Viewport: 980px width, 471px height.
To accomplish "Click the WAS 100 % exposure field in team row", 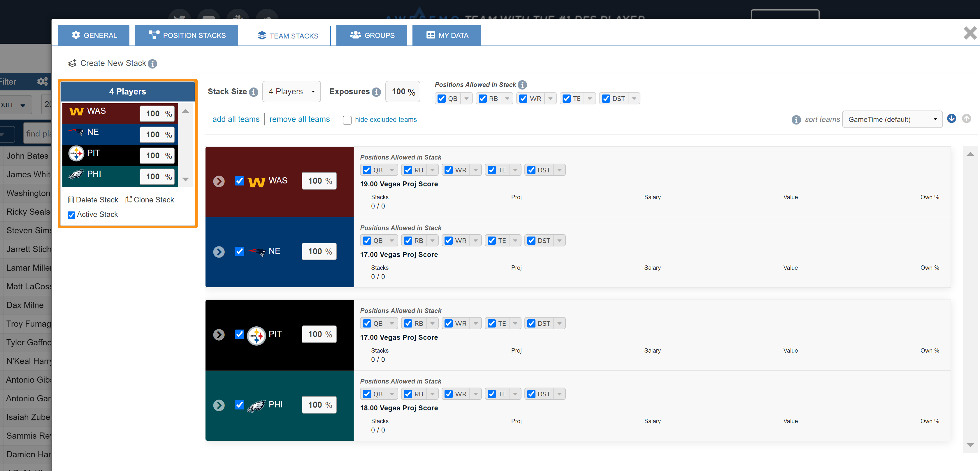I will 319,181.
